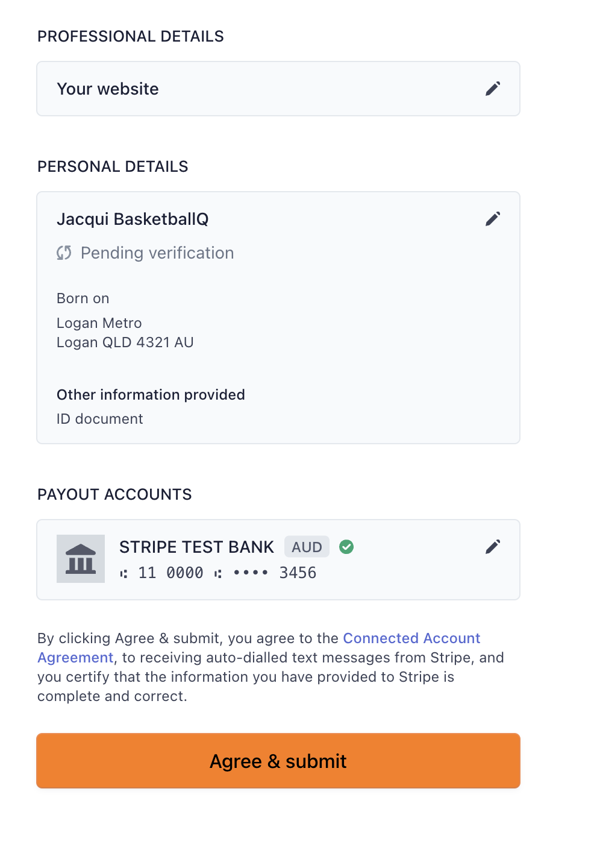Click the PAYOUT ACCOUNTS section heading
The height and width of the screenshot is (868, 594).
(x=114, y=494)
